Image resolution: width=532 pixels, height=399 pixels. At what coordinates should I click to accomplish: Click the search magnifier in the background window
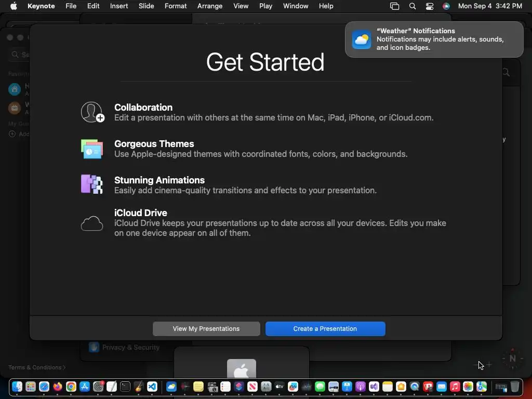coord(506,72)
